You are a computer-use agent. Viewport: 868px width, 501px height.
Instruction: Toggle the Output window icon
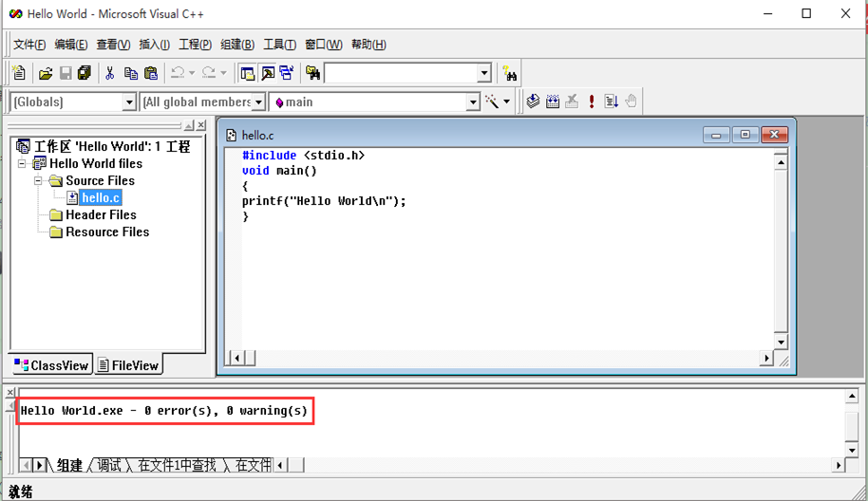point(268,73)
